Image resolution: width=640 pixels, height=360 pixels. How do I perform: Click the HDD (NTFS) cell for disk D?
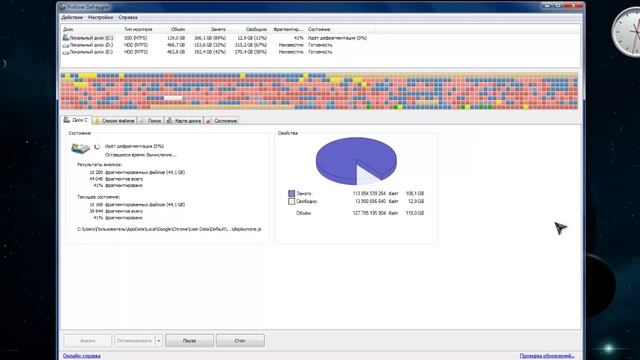[x=136, y=45]
